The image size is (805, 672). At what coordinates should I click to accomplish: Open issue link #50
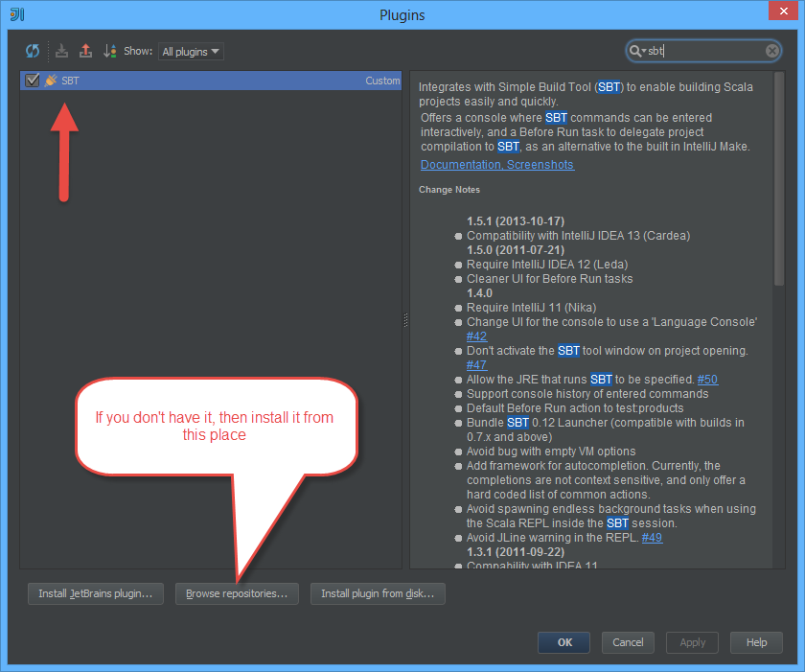pos(707,380)
